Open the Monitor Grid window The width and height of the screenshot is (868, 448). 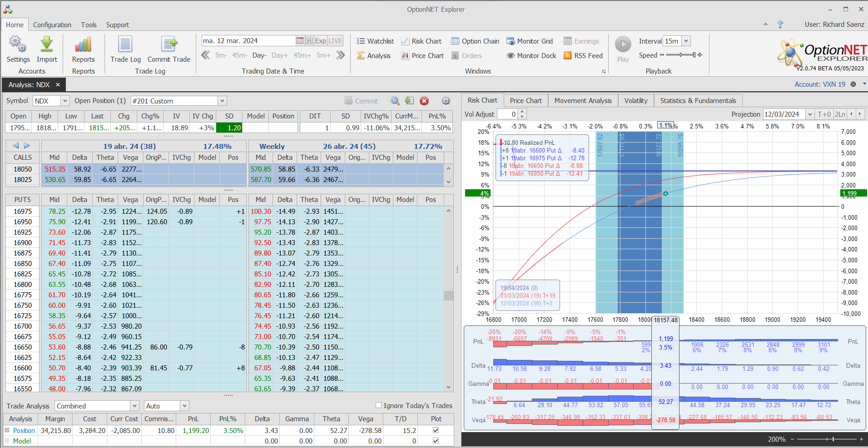(x=529, y=41)
